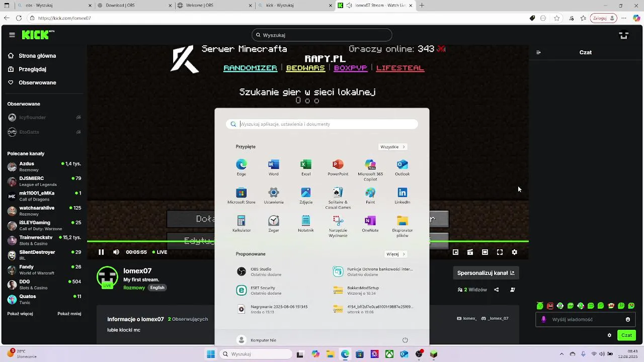Viewport: 644px width, 362px height.
Task: Click the stream progress bar
Action: (308, 242)
